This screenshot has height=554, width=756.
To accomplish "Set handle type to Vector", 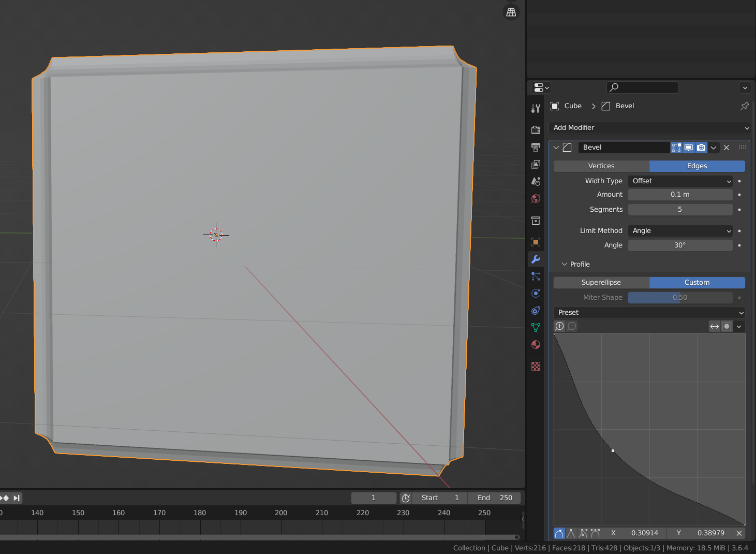I will [571, 533].
